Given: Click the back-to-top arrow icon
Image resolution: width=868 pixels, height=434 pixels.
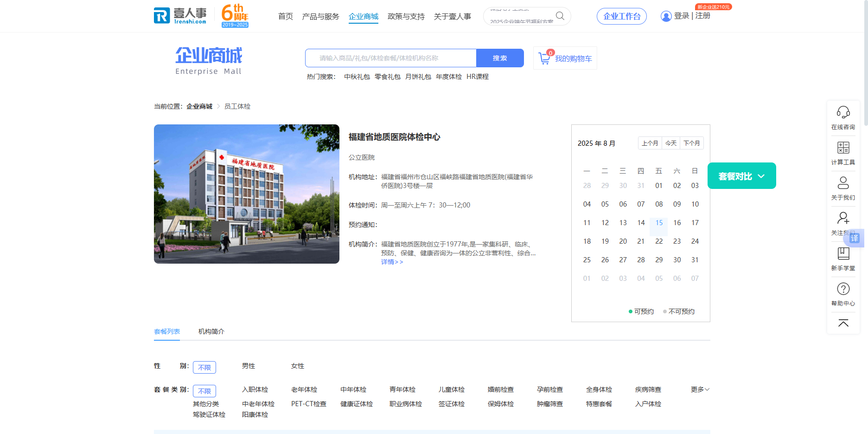Looking at the screenshot, I should click(843, 323).
